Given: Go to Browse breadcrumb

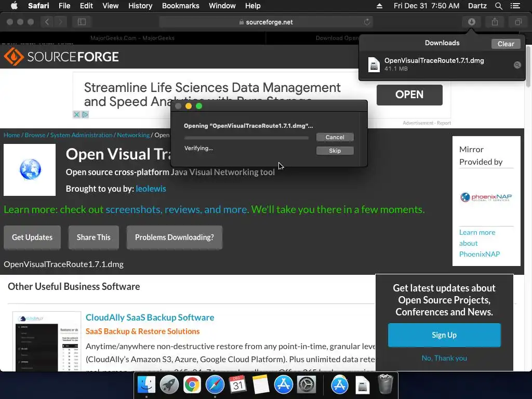Looking at the screenshot, I should pyautogui.click(x=35, y=135).
